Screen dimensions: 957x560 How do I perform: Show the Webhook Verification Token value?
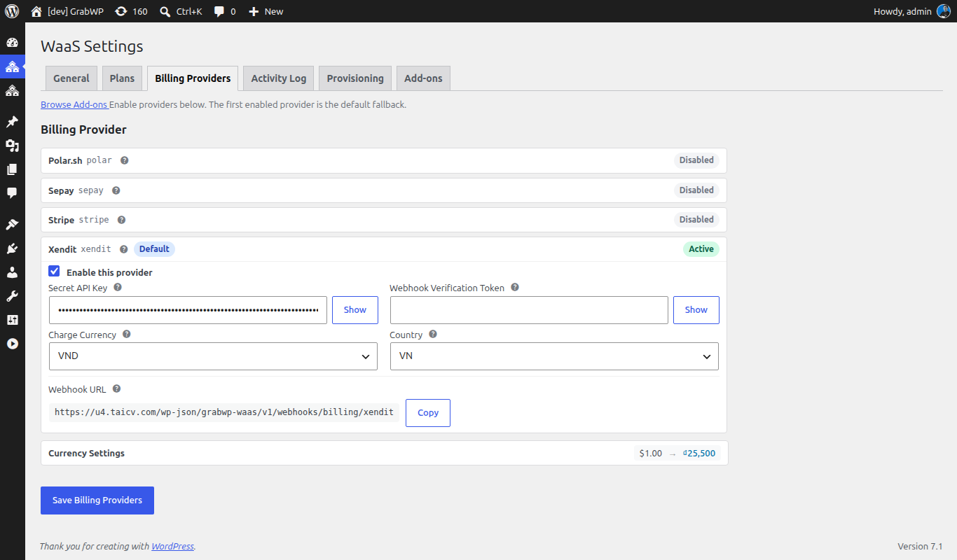[x=696, y=310]
